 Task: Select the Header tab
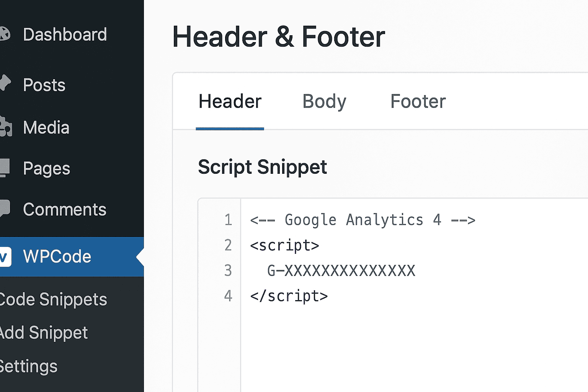(x=229, y=101)
